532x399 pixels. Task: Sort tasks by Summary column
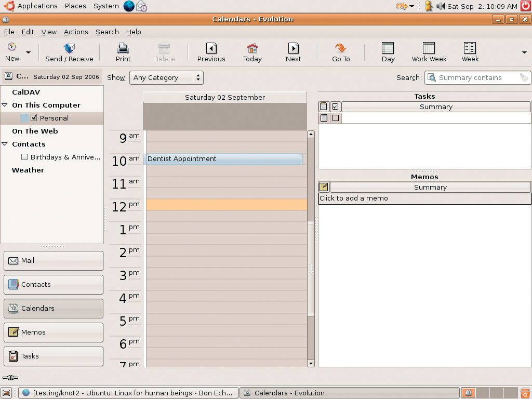(x=436, y=107)
